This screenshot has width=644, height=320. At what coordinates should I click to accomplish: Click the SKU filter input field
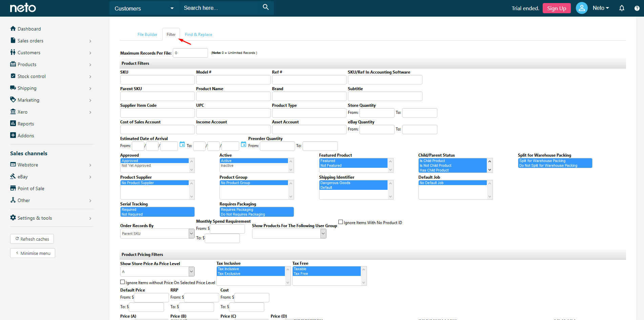[x=157, y=80]
